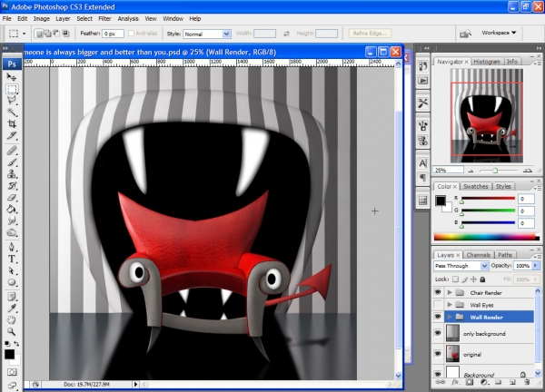The width and height of the screenshot is (545, 392).
Task: Click the Go to Bridge button
Action: (x=465, y=34)
